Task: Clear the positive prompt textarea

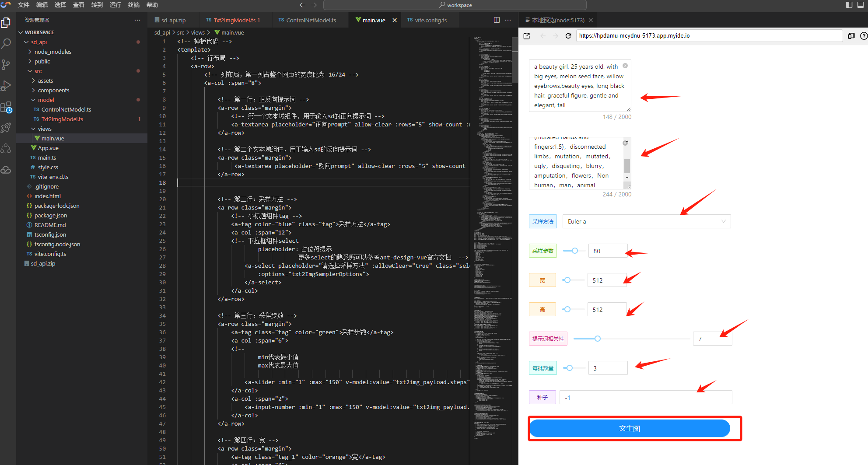Action: [625, 66]
